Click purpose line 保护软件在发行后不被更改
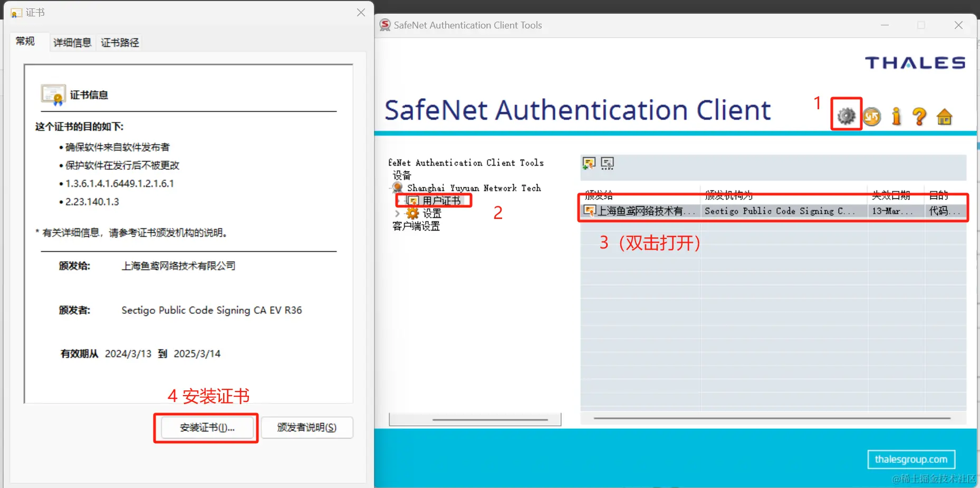Screen dimensions: 980x488 tap(122, 166)
